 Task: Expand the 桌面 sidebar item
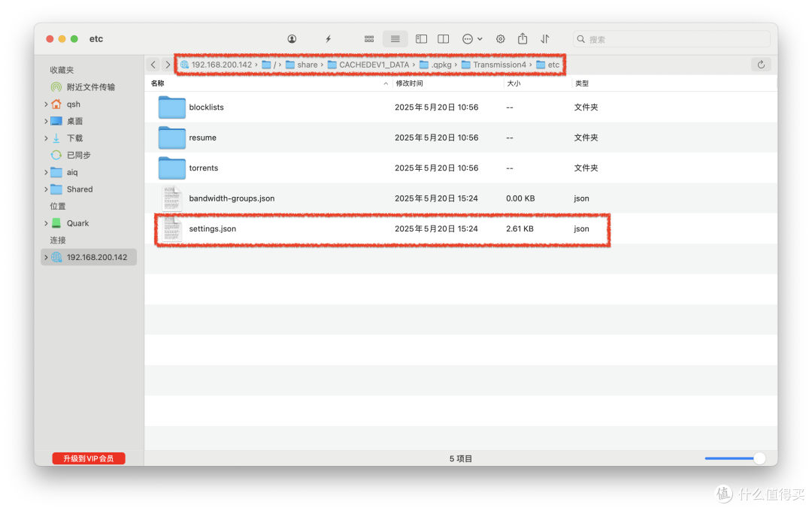pos(46,121)
